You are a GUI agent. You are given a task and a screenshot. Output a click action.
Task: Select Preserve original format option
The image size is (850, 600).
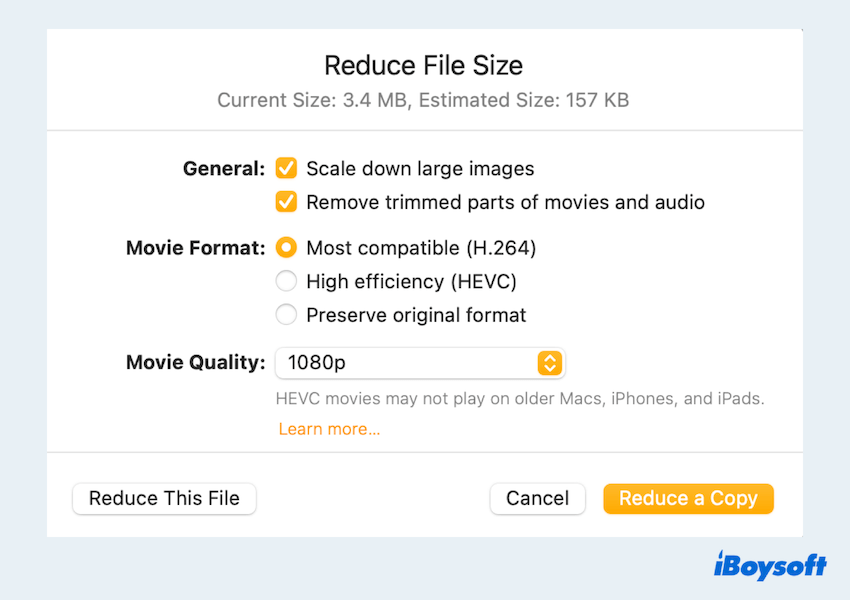click(287, 315)
